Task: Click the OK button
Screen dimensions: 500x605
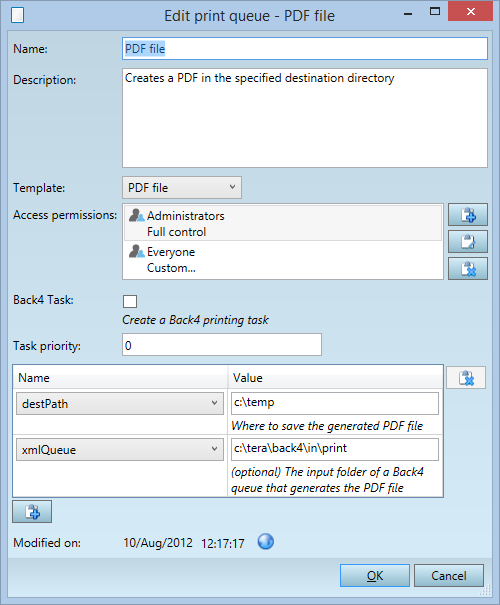Action: pyautogui.click(x=375, y=576)
